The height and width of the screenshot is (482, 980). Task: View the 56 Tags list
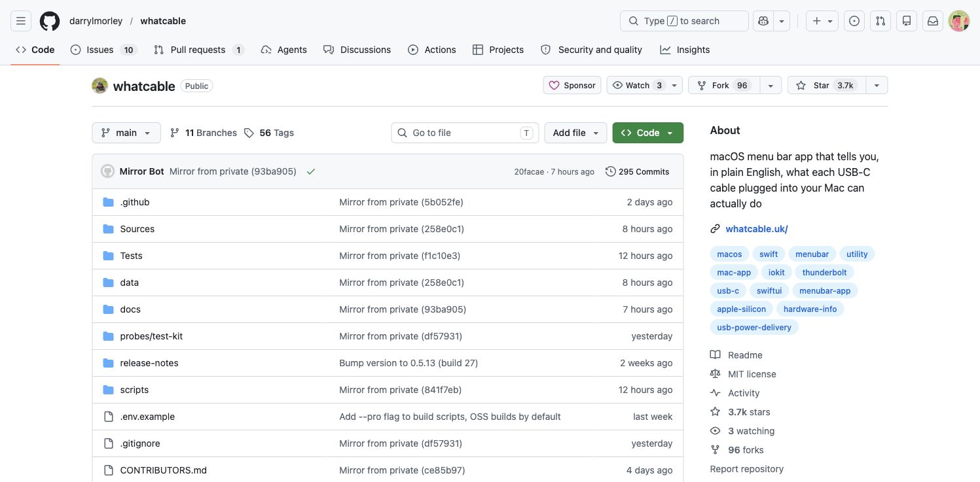(268, 133)
